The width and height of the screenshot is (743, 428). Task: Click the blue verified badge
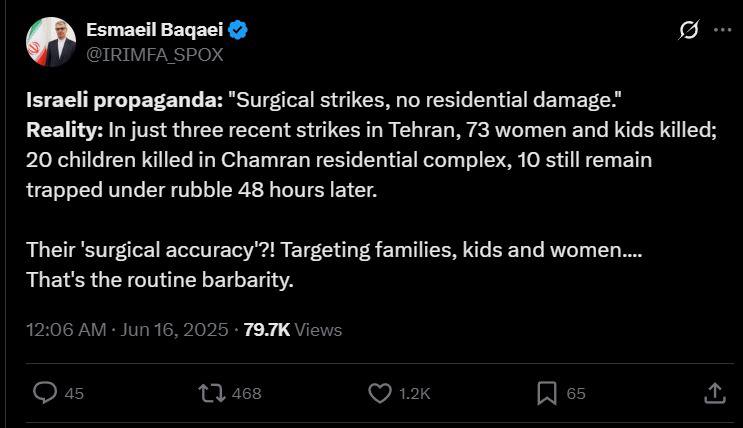pyautogui.click(x=237, y=30)
